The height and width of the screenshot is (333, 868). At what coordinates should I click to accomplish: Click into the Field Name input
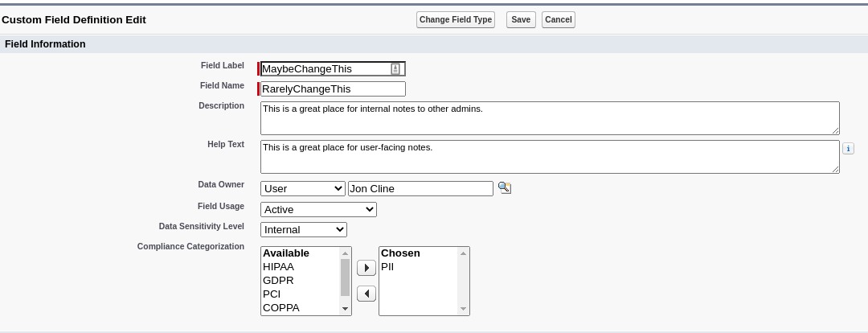tap(333, 89)
